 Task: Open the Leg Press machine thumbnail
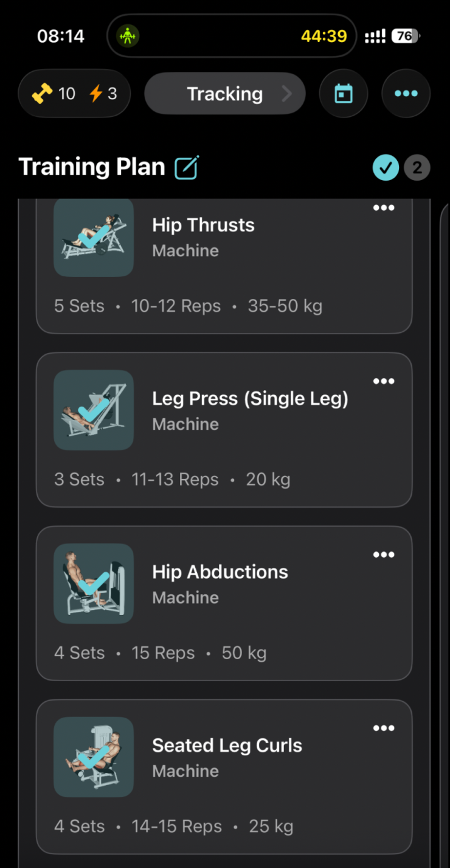pos(94,410)
